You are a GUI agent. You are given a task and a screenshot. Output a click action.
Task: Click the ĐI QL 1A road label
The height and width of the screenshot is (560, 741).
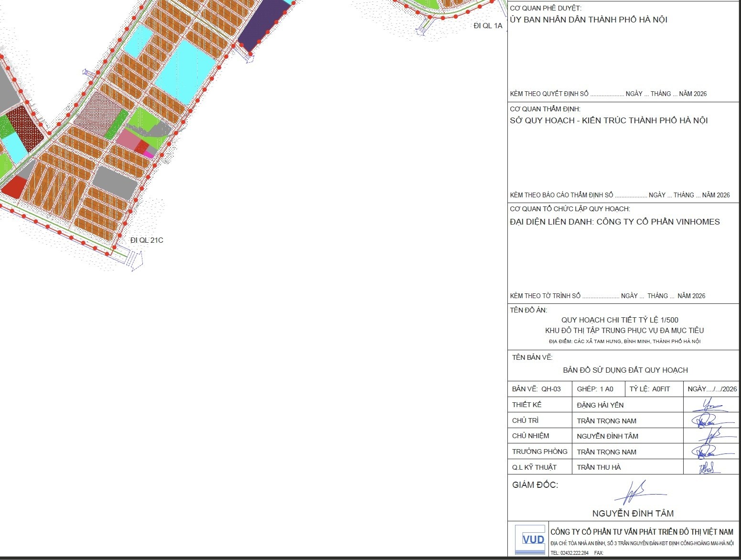[488, 26]
